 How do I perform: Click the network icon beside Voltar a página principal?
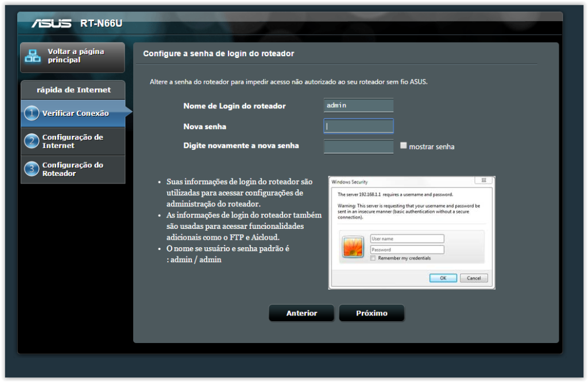point(33,56)
